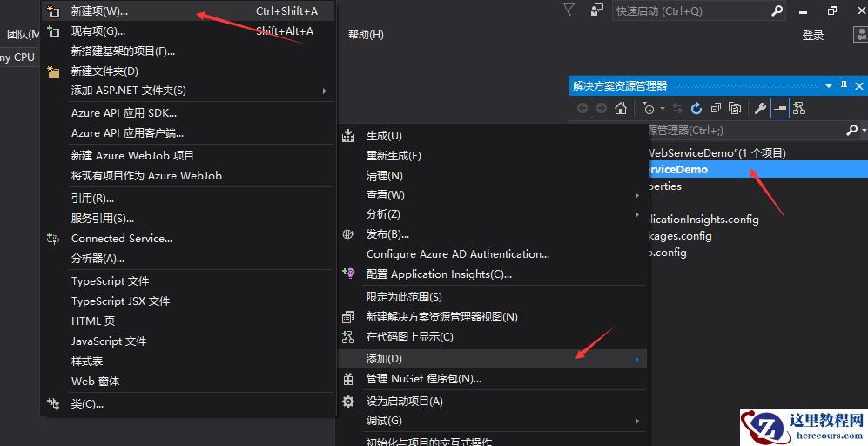Click the 管理 NuGet 程序包 package icon
The image size is (868, 446).
348,379
